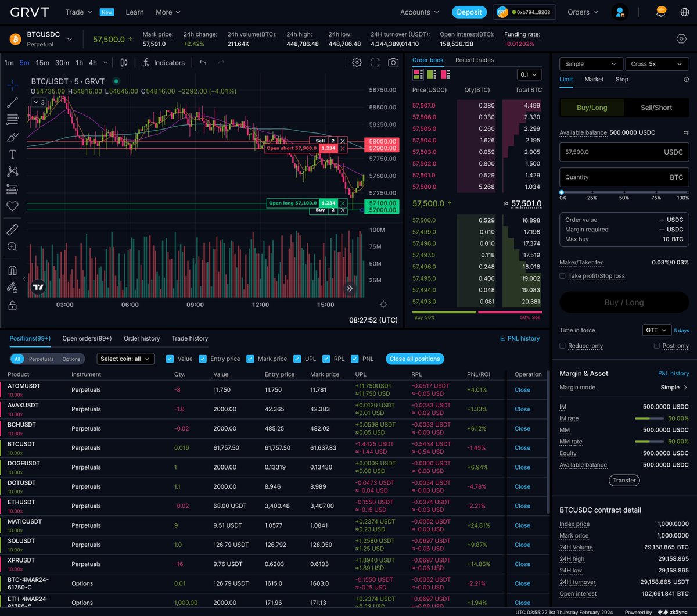Select the ruler measure tool
697x616 pixels.
point(12,230)
